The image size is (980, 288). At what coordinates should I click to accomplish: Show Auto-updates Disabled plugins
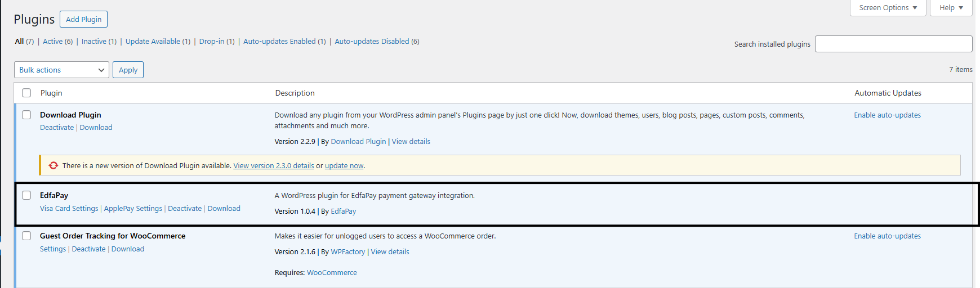tap(372, 41)
